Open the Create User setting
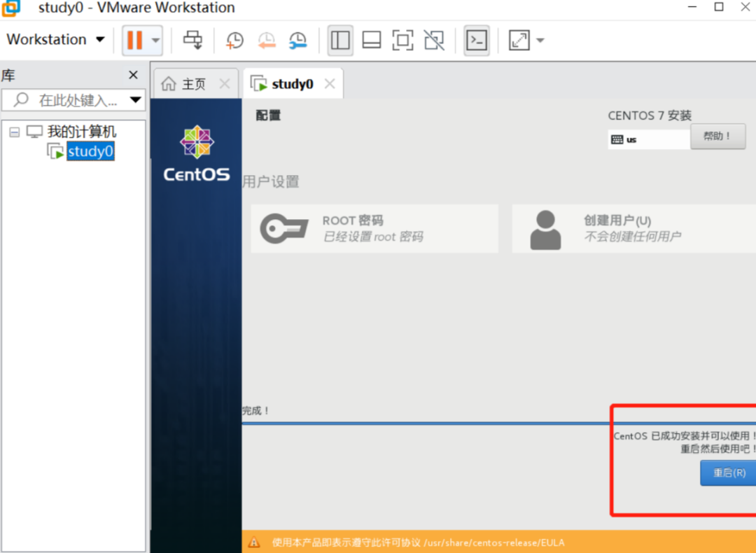 tap(634, 228)
